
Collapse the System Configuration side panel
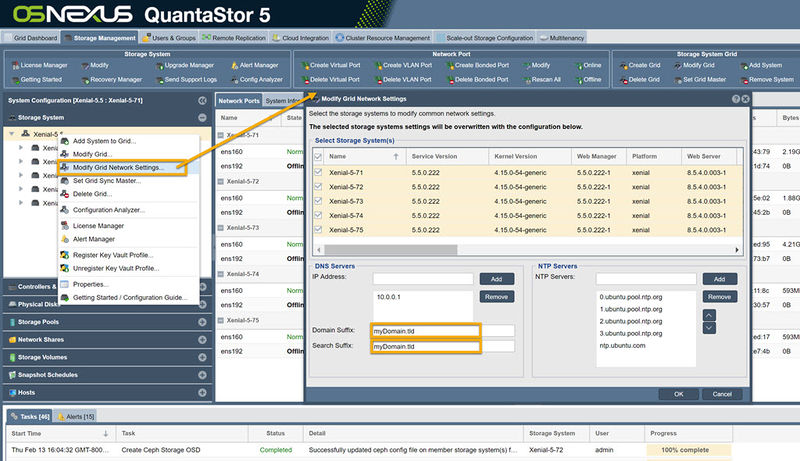point(203,100)
